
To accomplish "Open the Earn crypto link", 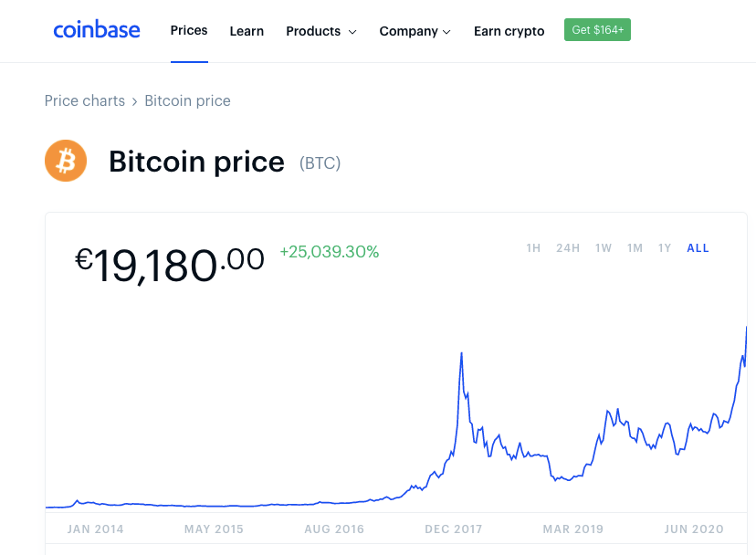I will click(x=509, y=31).
